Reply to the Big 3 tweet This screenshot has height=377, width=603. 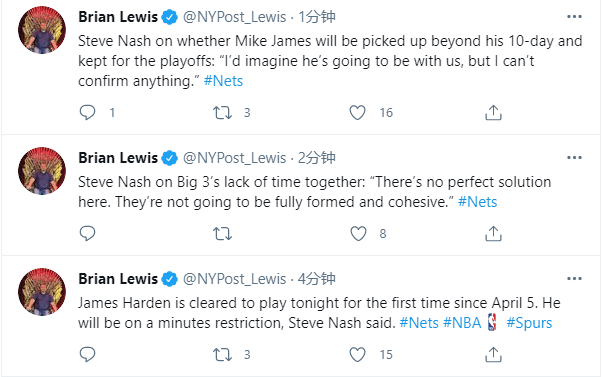[x=87, y=234]
